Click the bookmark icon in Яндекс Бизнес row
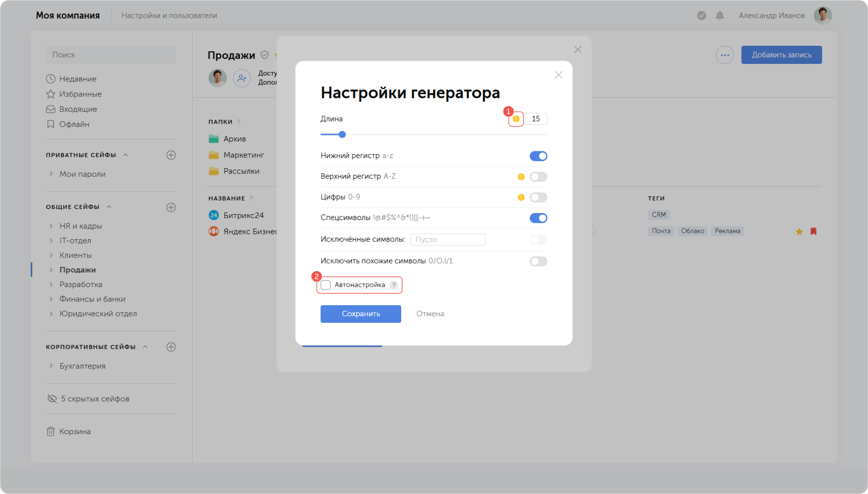The width and height of the screenshot is (868, 494). click(x=813, y=231)
